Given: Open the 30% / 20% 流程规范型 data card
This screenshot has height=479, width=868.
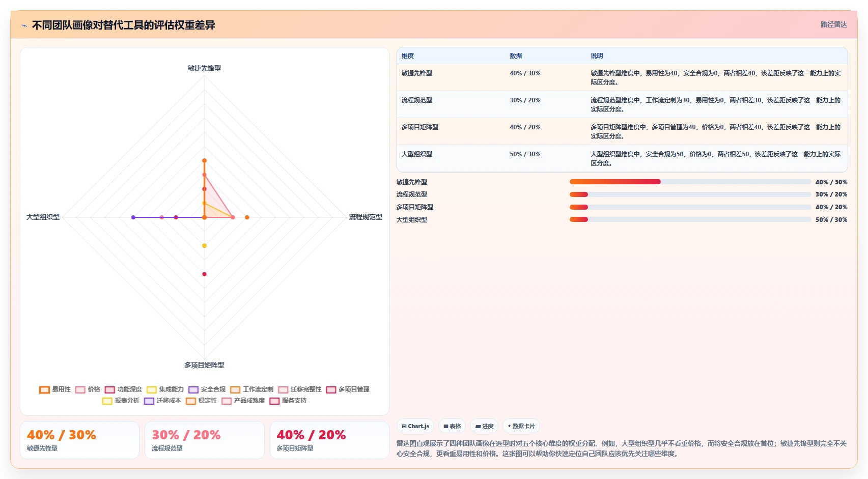Looking at the screenshot, I should pyautogui.click(x=205, y=440).
